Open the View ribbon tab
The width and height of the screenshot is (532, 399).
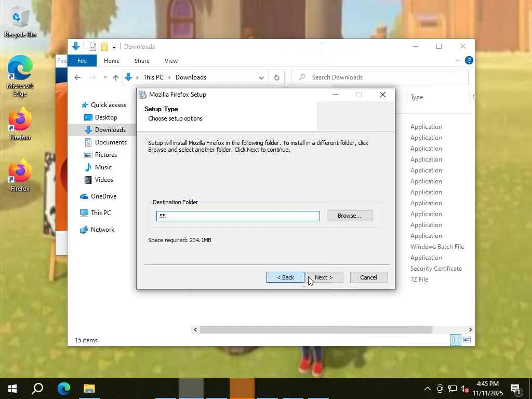(x=171, y=61)
